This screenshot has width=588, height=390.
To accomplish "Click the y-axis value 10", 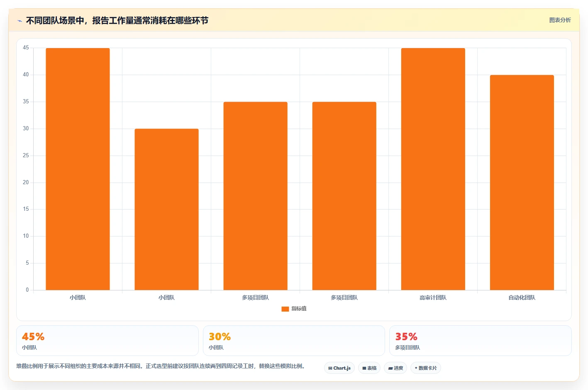I will coord(26,236).
